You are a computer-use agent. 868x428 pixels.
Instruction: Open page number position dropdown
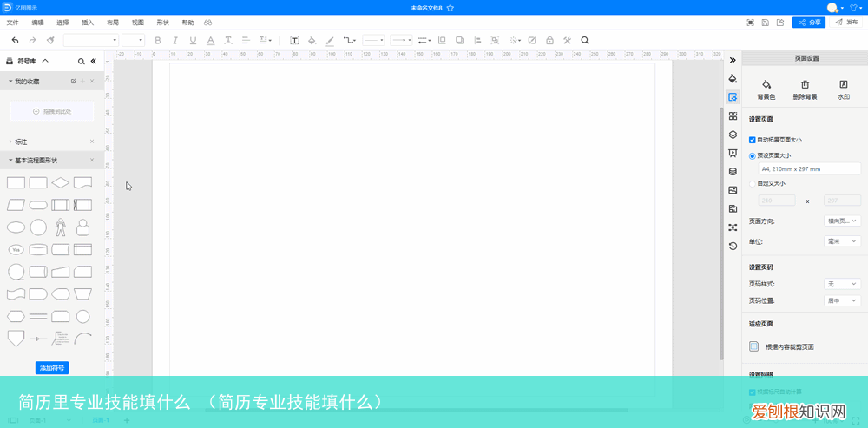[x=843, y=300]
